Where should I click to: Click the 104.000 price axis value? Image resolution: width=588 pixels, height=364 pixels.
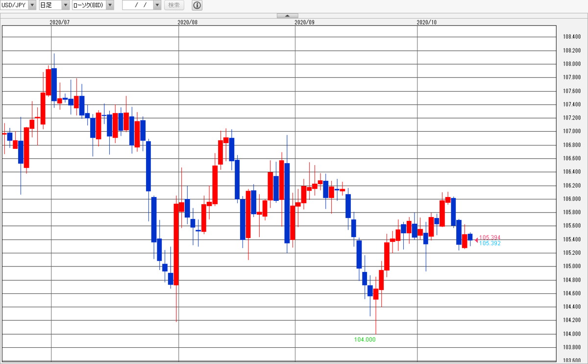coord(572,334)
